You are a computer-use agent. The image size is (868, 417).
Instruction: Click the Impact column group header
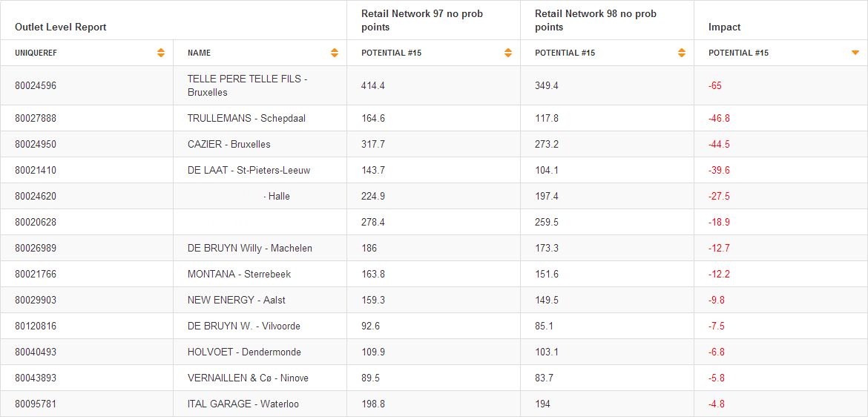(x=725, y=27)
